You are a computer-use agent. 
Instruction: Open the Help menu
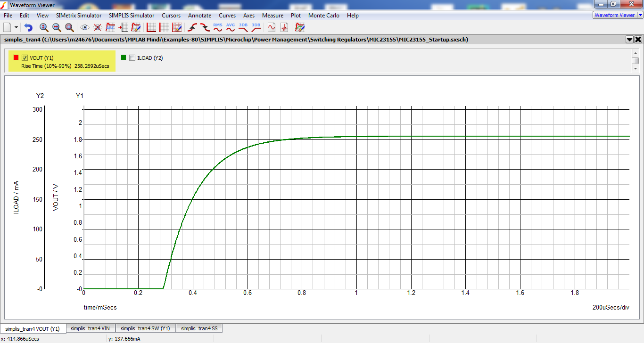tap(353, 16)
